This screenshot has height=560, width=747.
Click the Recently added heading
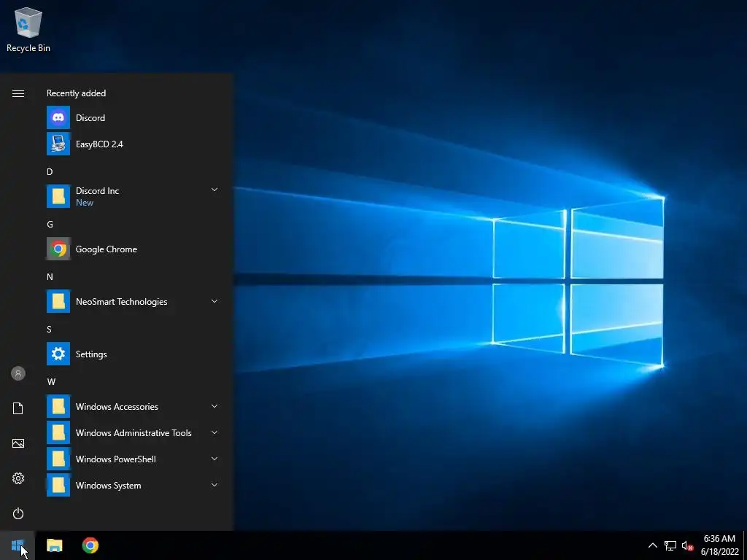pos(76,93)
